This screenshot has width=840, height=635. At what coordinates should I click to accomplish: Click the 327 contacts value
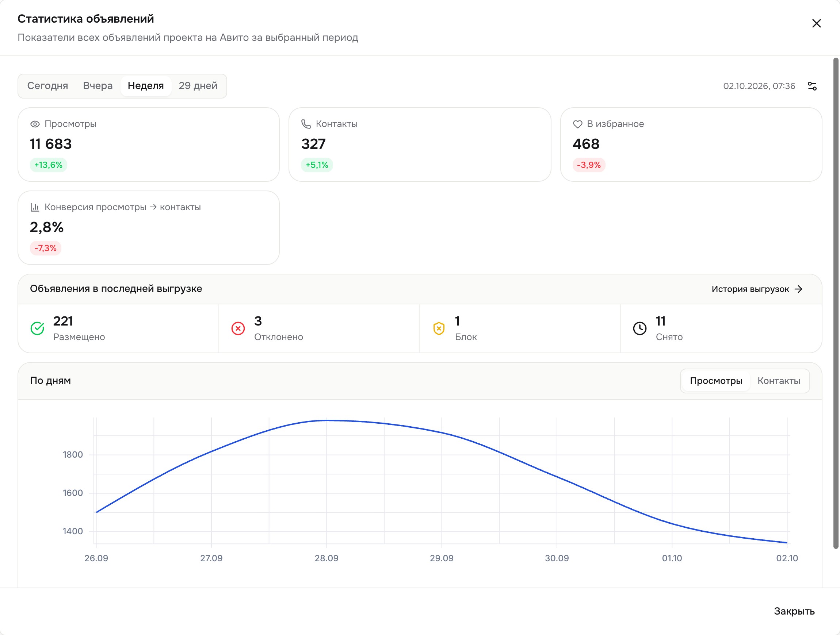coord(313,144)
